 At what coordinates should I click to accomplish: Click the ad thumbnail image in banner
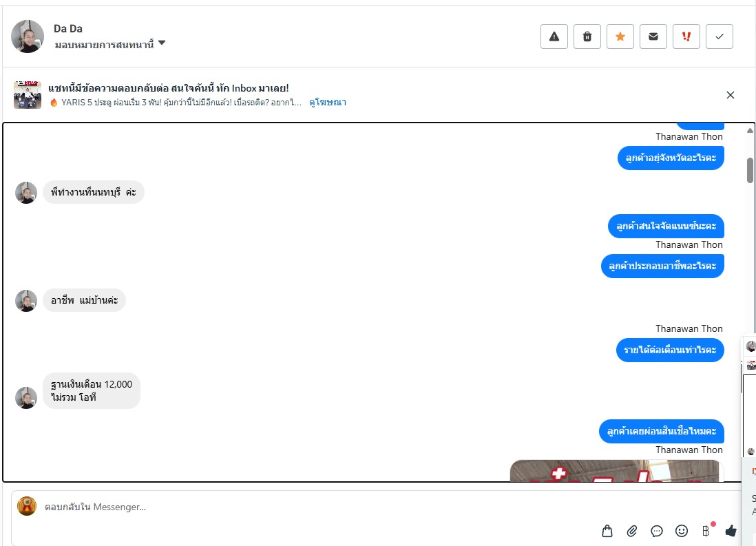[28, 95]
